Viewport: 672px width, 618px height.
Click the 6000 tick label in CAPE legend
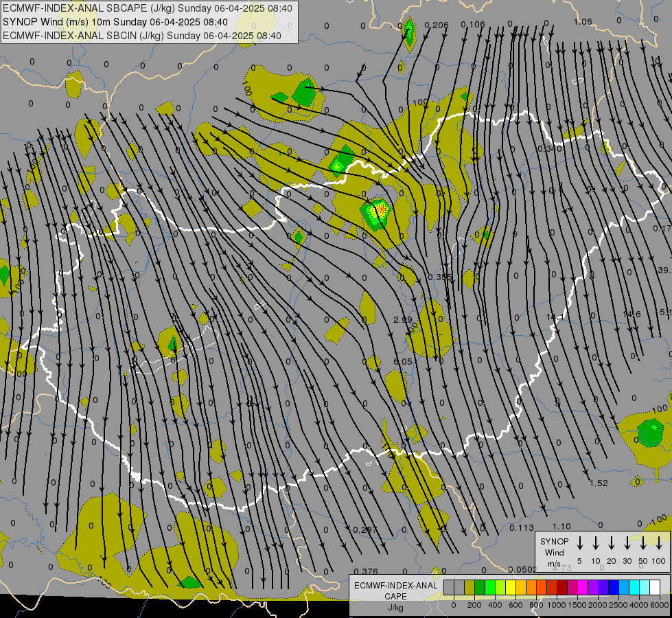point(660,605)
